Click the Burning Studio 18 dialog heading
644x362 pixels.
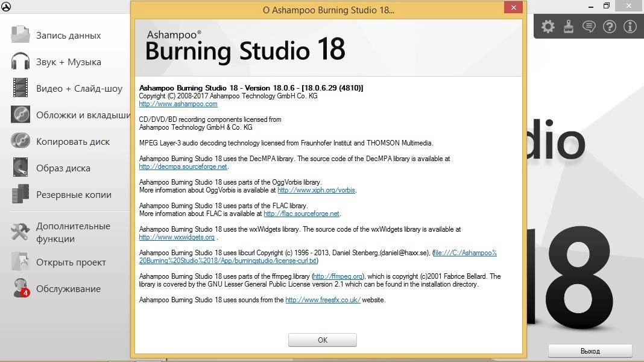tap(245, 50)
